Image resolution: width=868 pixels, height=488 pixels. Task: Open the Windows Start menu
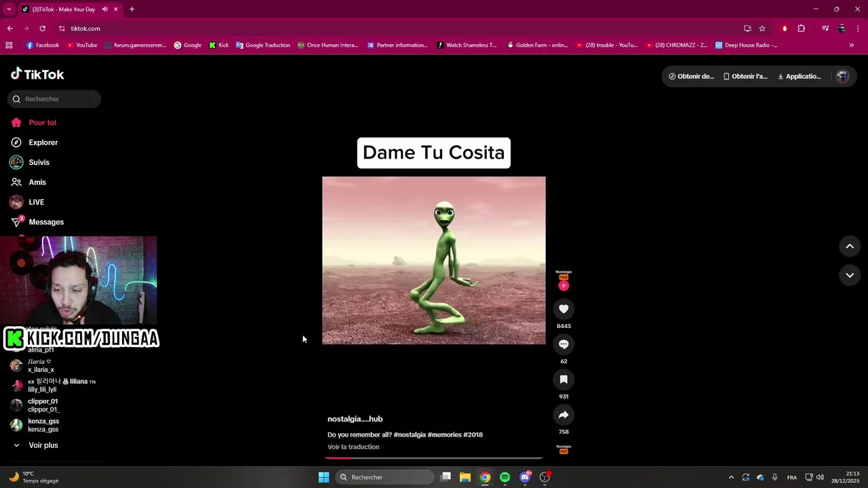323,477
